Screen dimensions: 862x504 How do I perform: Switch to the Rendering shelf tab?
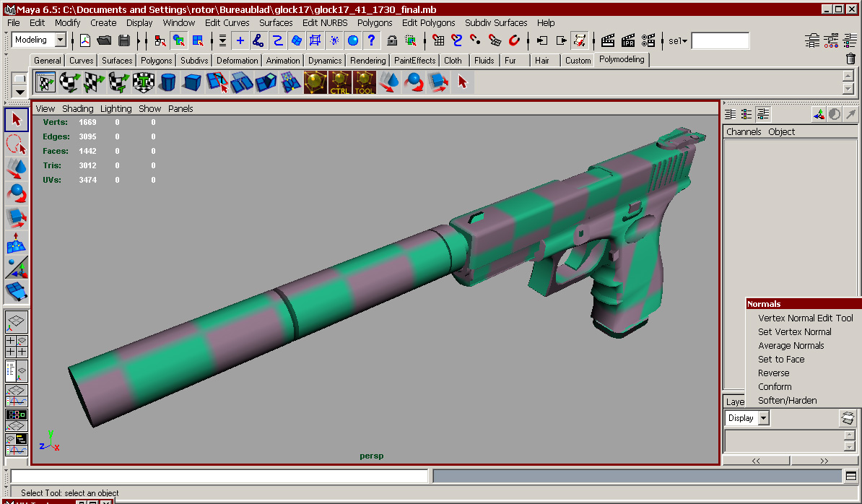(x=368, y=61)
